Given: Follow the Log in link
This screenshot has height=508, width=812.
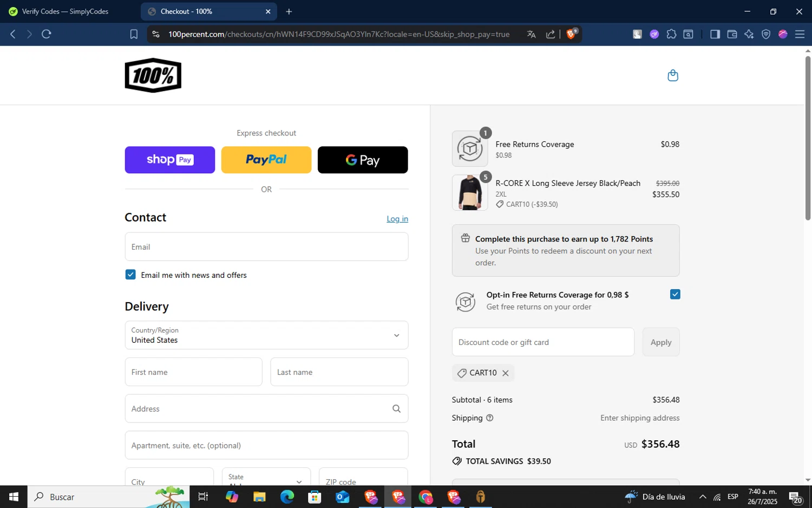Looking at the screenshot, I should [x=397, y=219].
